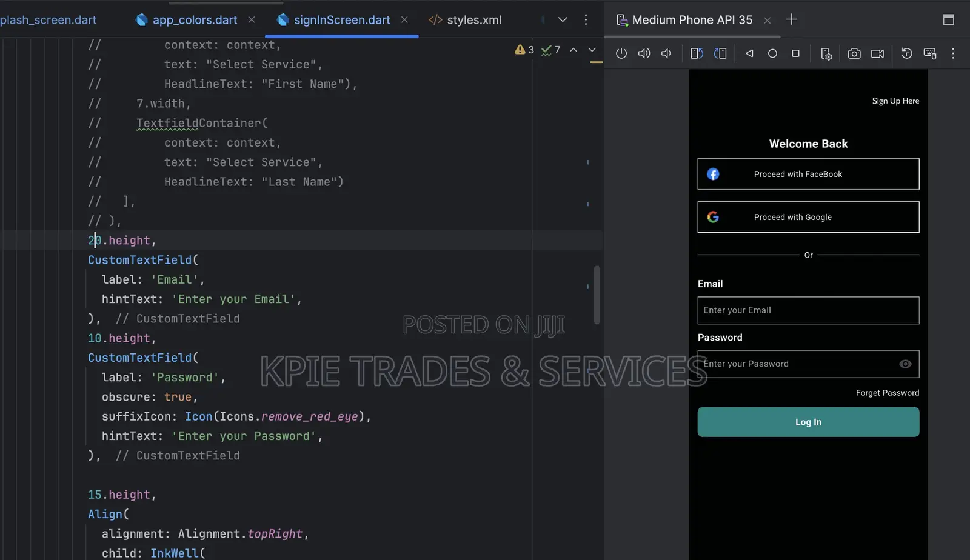970x560 pixels.
Task: Tap the Sign Up Here link
Action: (895, 101)
